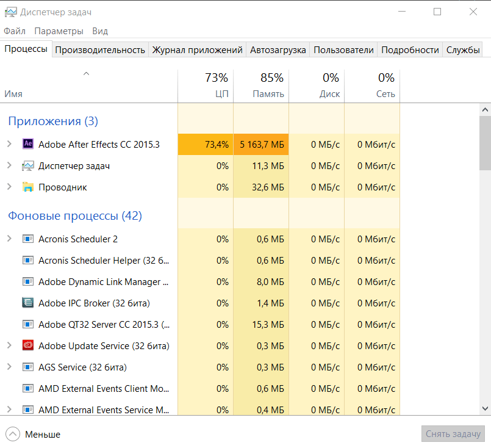Click the Adobe Dynamic Link Manager icon
This screenshot has width=491, height=448.
pos(28,281)
